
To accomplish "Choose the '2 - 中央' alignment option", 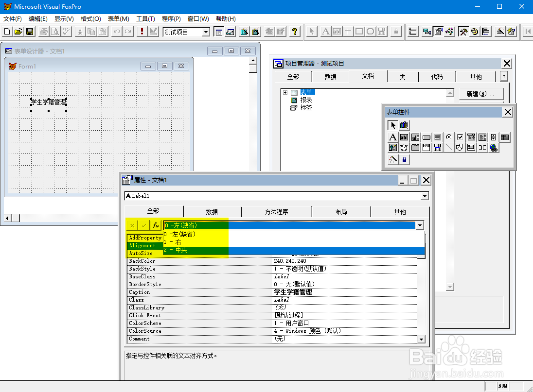I will click(294, 250).
